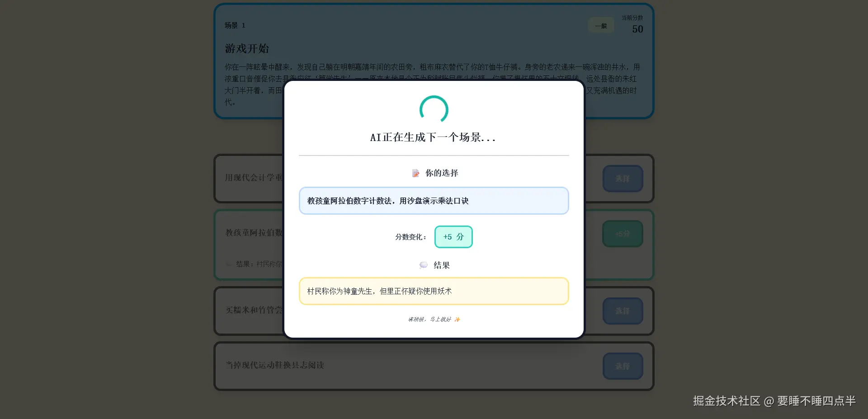The height and width of the screenshot is (419, 868).
Task: Select the 用现代会计学 option's 选择 button
Action: click(x=623, y=179)
